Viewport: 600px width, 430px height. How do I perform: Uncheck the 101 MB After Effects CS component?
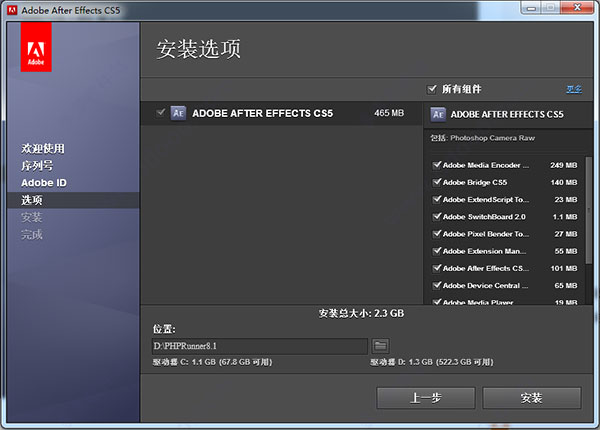coord(437,268)
